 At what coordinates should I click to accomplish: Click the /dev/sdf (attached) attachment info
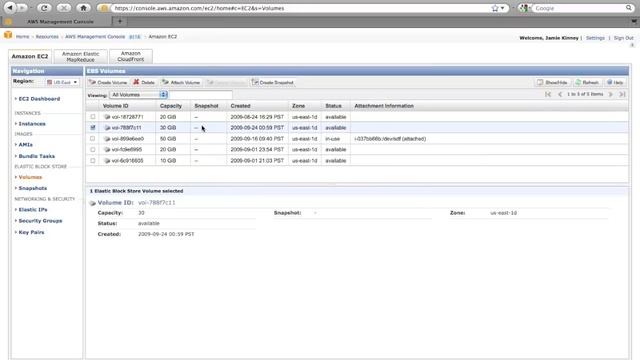[x=390, y=139]
